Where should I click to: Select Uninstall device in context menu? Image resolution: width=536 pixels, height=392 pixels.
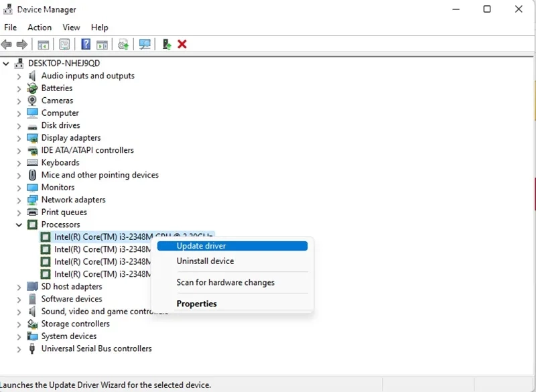click(x=205, y=261)
